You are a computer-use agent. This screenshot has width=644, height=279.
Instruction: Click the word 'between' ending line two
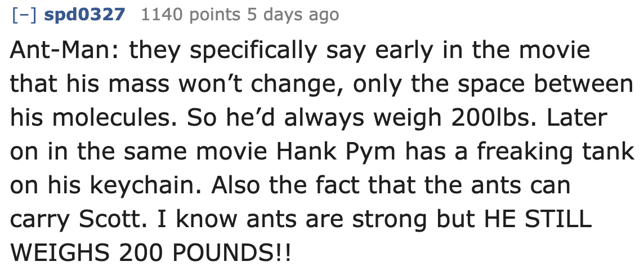(x=585, y=84)
